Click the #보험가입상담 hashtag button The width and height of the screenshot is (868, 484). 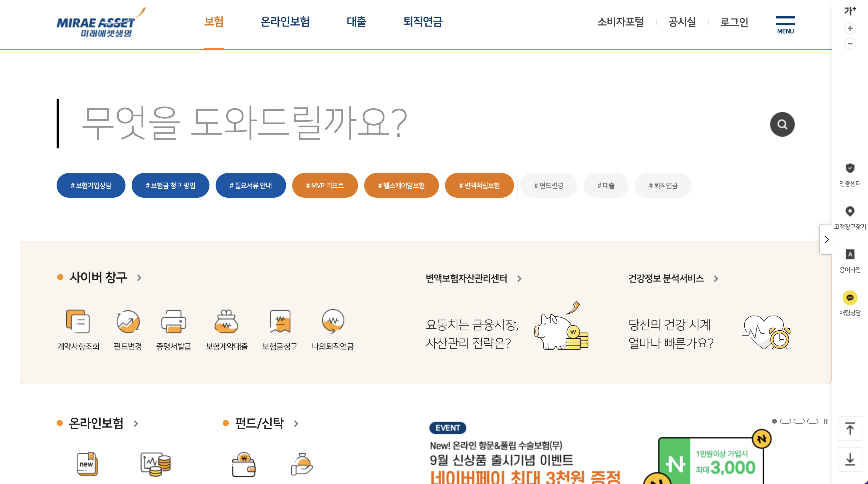[x=91, y=186]
